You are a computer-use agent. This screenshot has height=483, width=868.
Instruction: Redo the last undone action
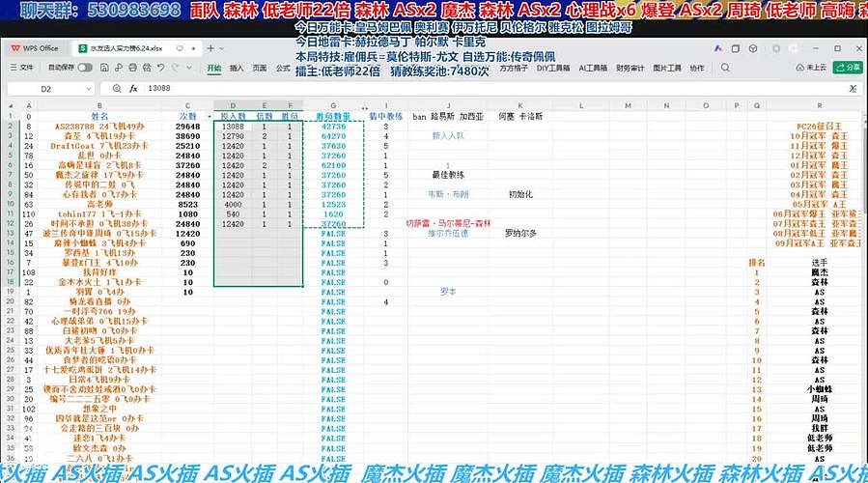(x=176, y=68)
